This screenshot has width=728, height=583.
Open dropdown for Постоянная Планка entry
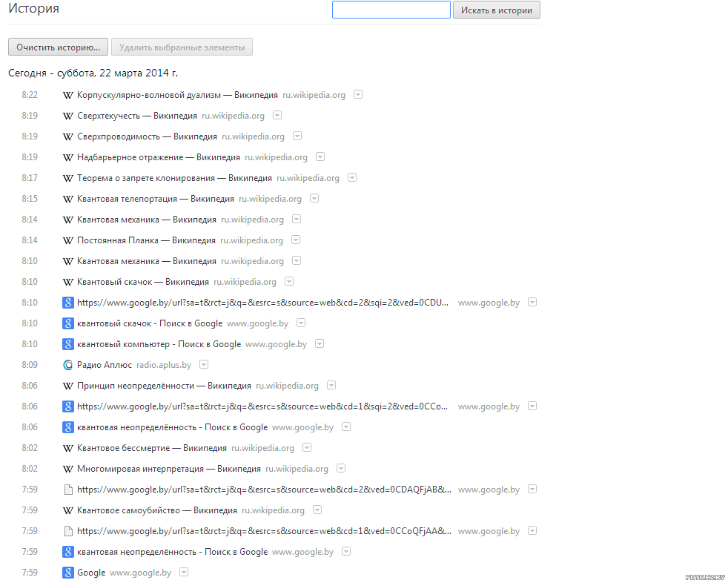296,240
